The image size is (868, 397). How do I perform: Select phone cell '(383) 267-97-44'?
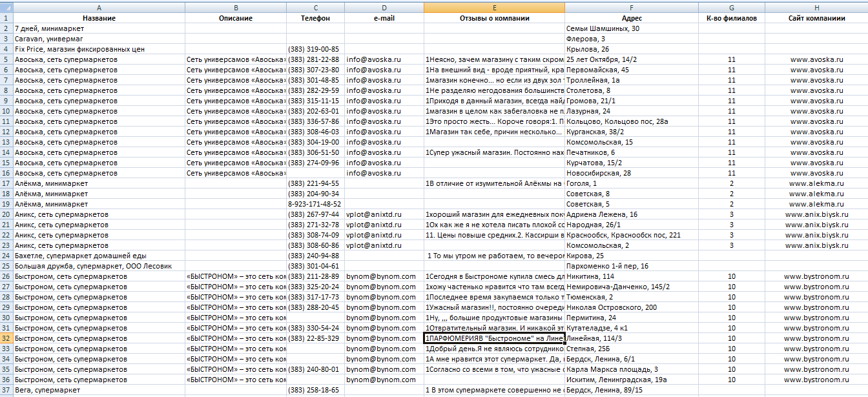pyautogui.click(x=315, y=214)
